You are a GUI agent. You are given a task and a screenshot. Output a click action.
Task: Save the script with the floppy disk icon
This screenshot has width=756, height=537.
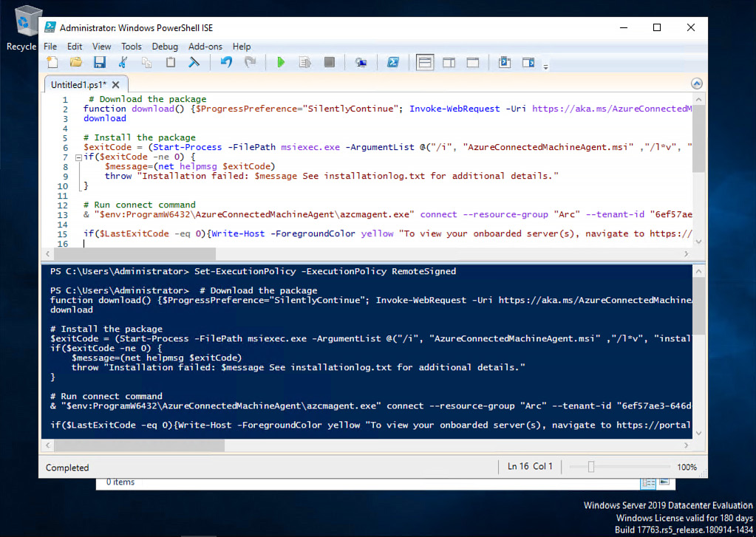[x=99, y=63]
